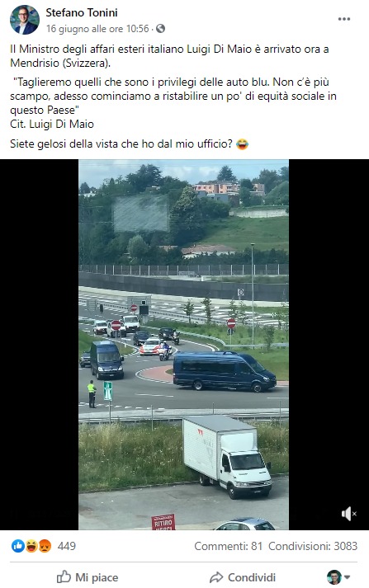Click the laughing emoji in post text
Viewport: 369px width, 588px height.
click(242, 144)
